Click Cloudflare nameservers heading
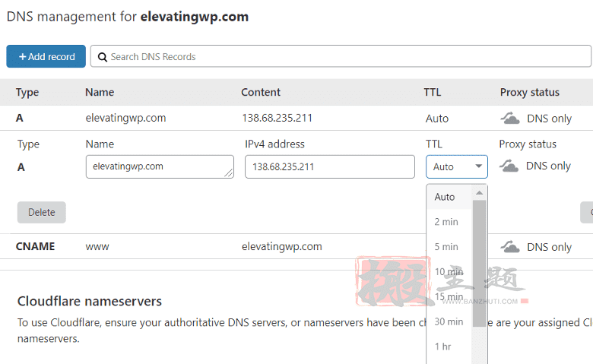The height and width of the screenshot is (364, 593). tap(90, 301)
